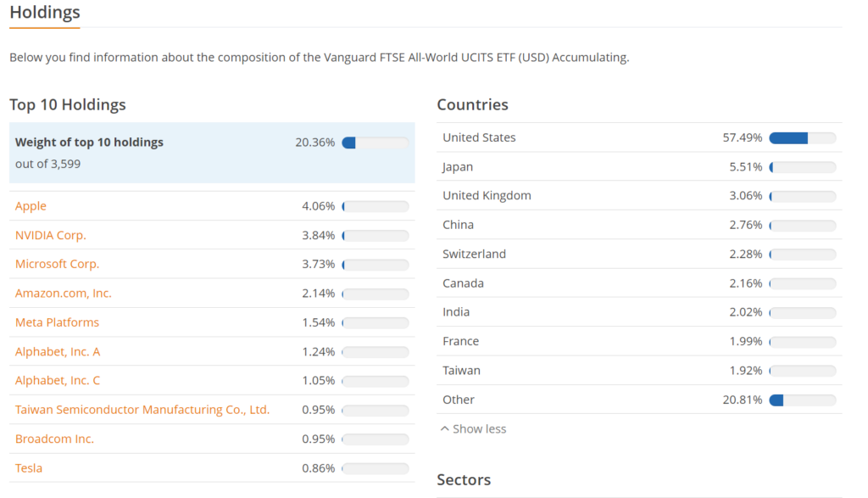Click the United States weight progress bar

[x=801, y=137]
